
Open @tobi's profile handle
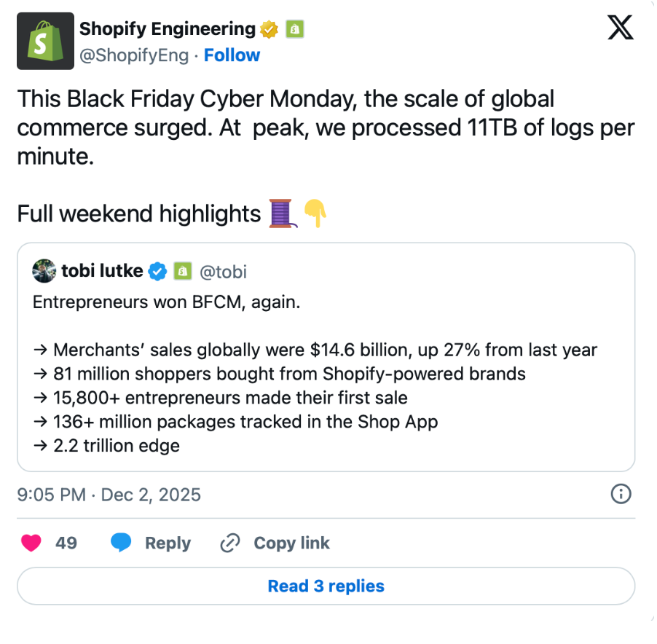224,272
